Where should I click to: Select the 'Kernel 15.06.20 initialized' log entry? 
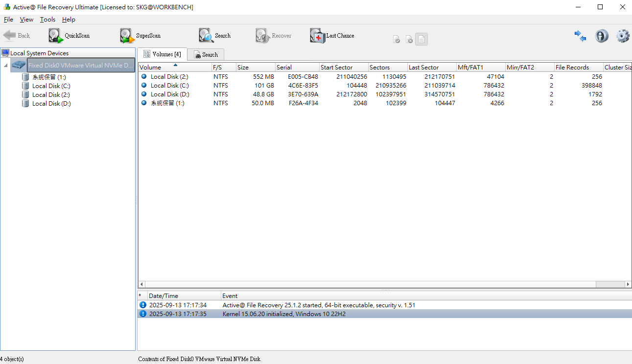point(384,314)
